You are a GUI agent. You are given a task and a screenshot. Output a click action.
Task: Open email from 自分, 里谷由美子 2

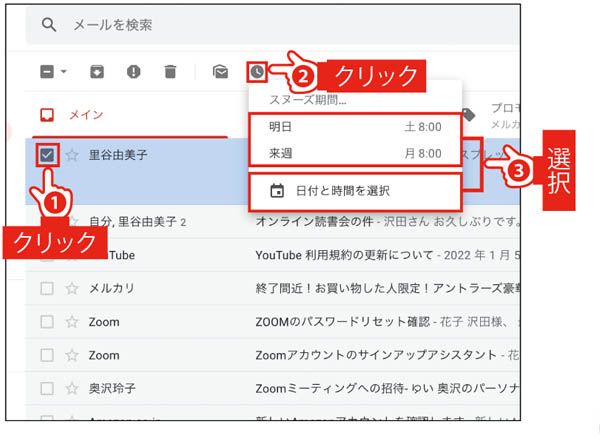pos(137,222)
